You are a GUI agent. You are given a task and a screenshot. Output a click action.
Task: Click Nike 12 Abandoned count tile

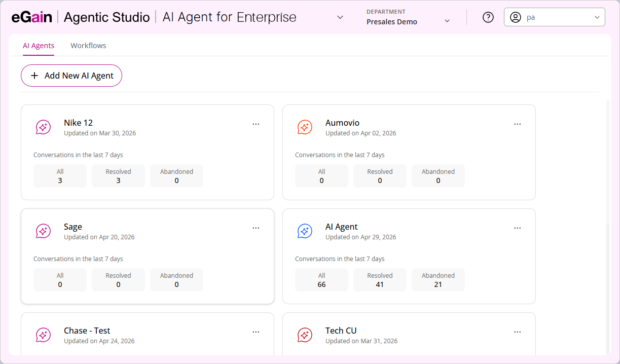click(x=176, y=176)
